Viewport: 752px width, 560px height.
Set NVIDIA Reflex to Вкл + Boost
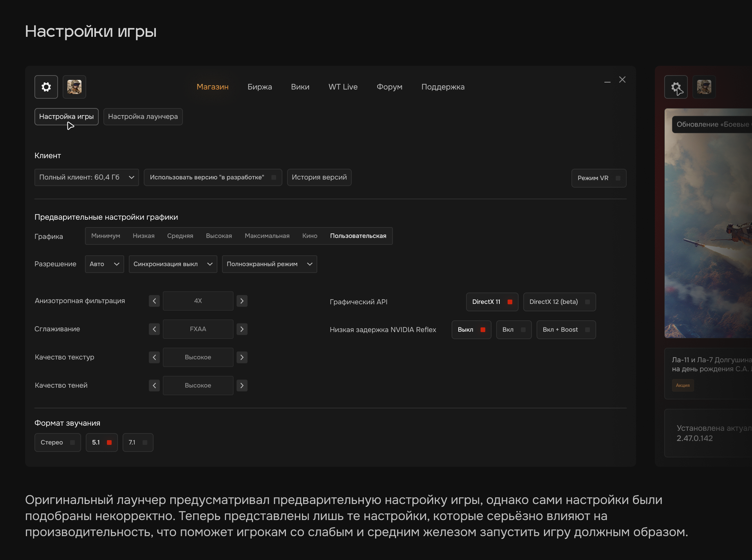coord(566,330)
